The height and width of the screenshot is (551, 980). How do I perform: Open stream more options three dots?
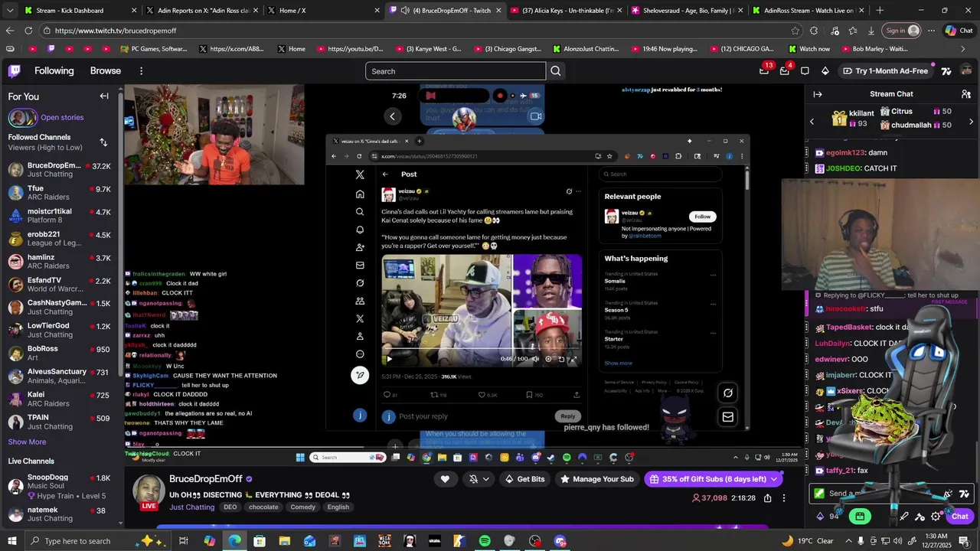click(784, 498)
